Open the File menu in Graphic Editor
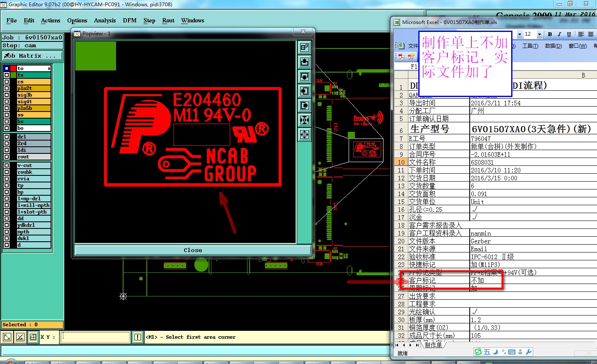The width and height of the screenshot is (597, 364). (x=12, y=20)
